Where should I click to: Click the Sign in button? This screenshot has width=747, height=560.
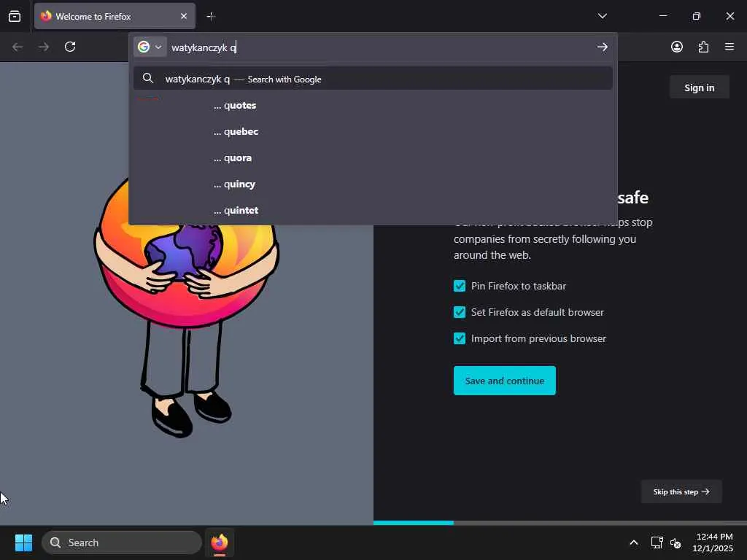point(699,87)
